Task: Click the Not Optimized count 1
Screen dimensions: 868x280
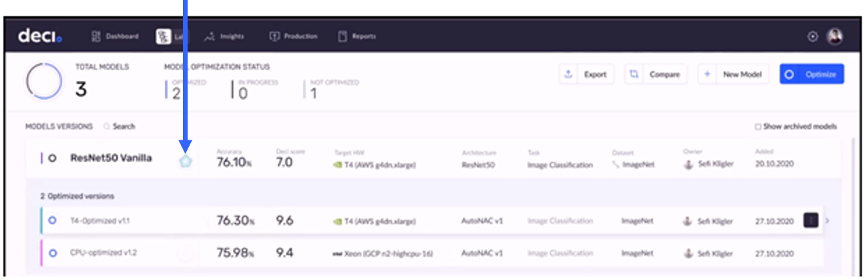Action: click(313, 94)
